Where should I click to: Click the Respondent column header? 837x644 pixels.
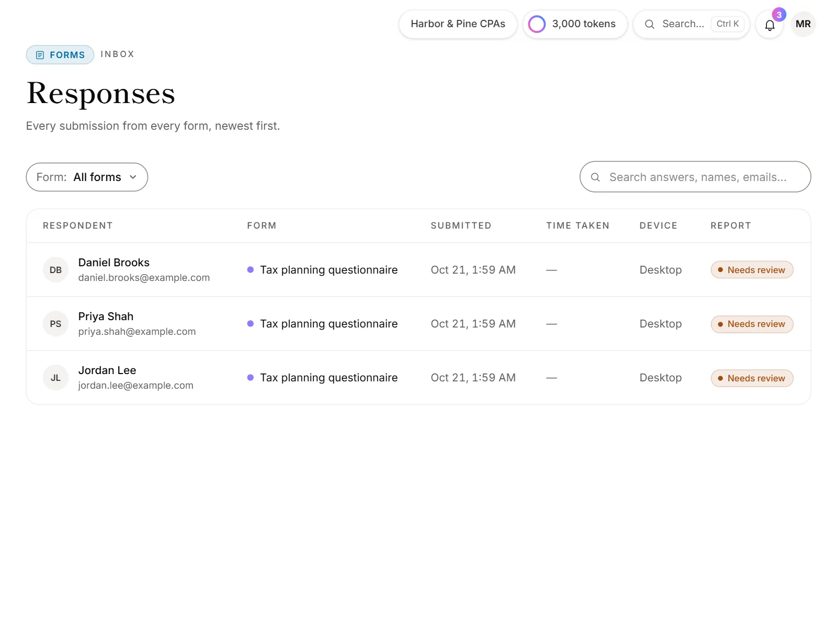pyautogui.click(x=78, y=225)
